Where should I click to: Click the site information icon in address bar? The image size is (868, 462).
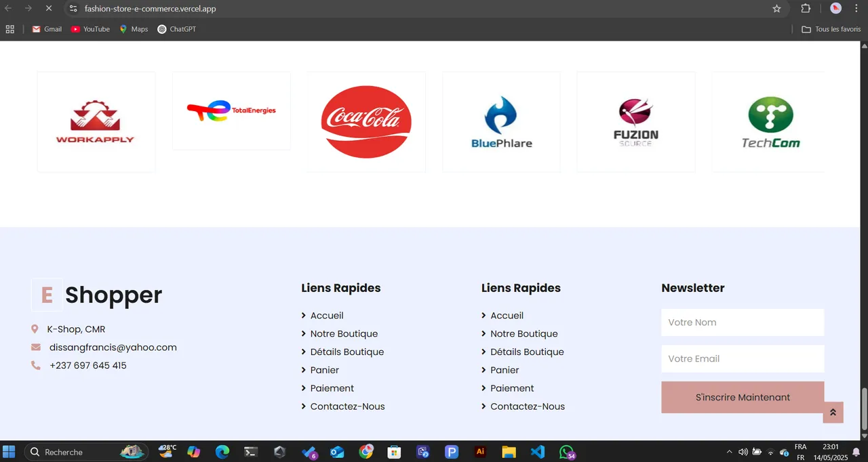[73, 9]
